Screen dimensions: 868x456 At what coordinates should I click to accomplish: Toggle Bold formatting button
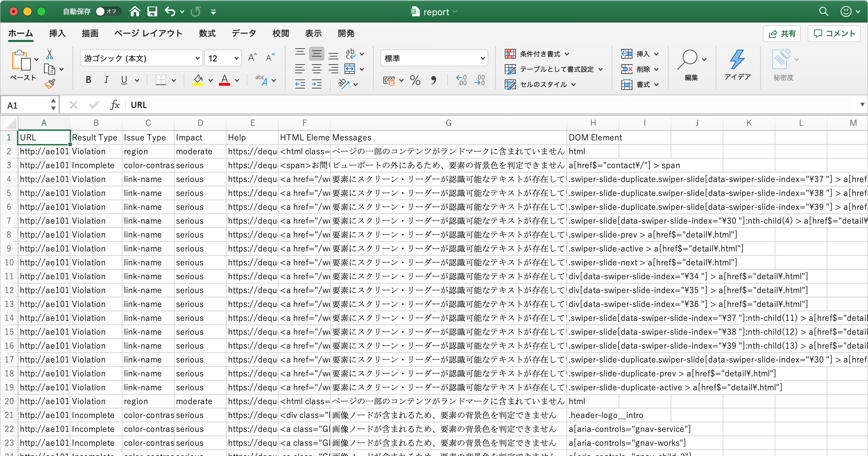(x=88, y=80)
